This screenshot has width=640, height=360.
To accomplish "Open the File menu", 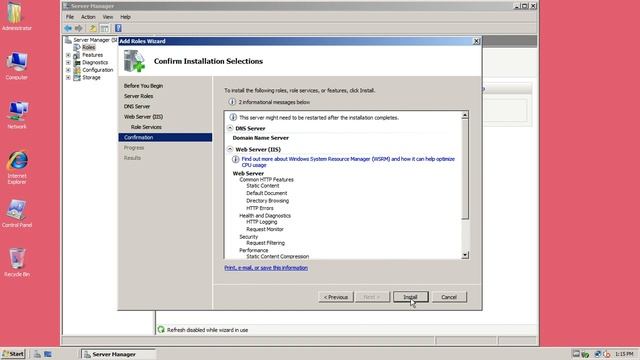I will 70,17.
